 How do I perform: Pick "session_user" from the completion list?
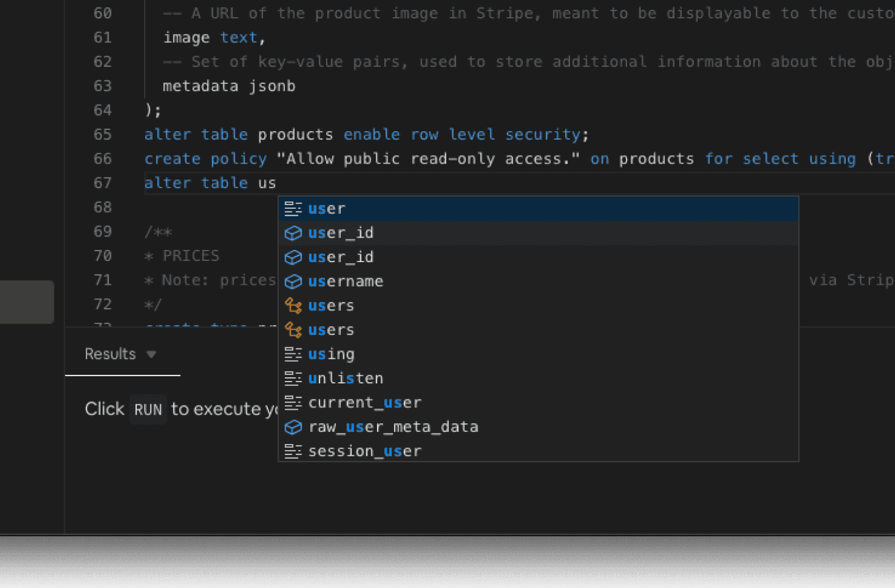point(365,451)
